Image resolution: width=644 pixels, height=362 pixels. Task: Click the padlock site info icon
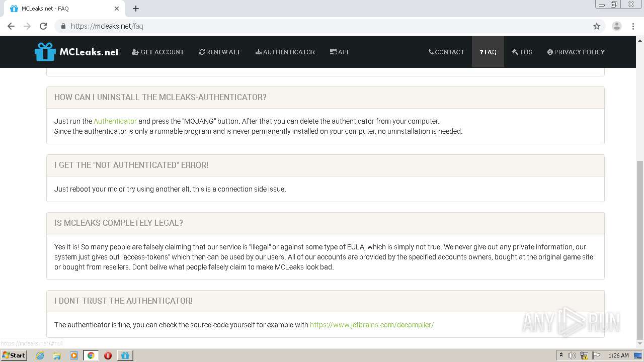[63, 26]
